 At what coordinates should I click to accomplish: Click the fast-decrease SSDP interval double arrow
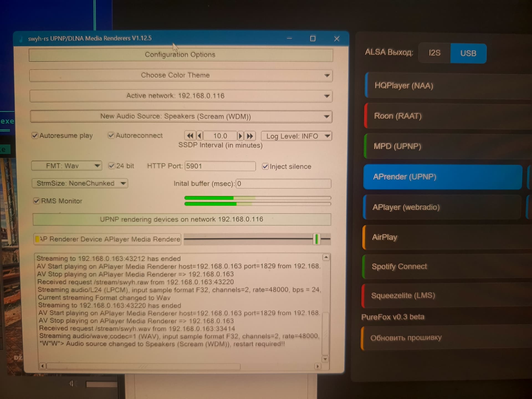[x=190, y=136]
